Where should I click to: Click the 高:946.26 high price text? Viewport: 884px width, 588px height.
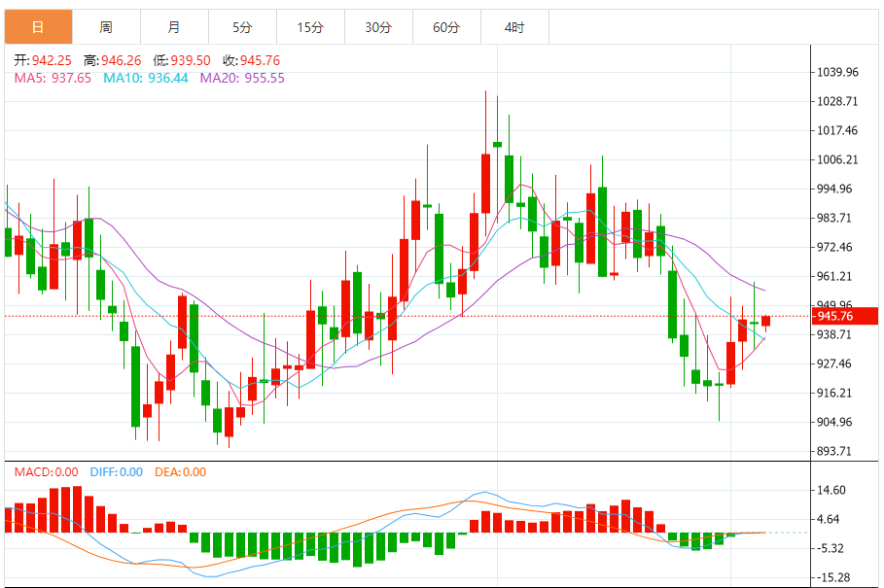(x=112, y=61)
